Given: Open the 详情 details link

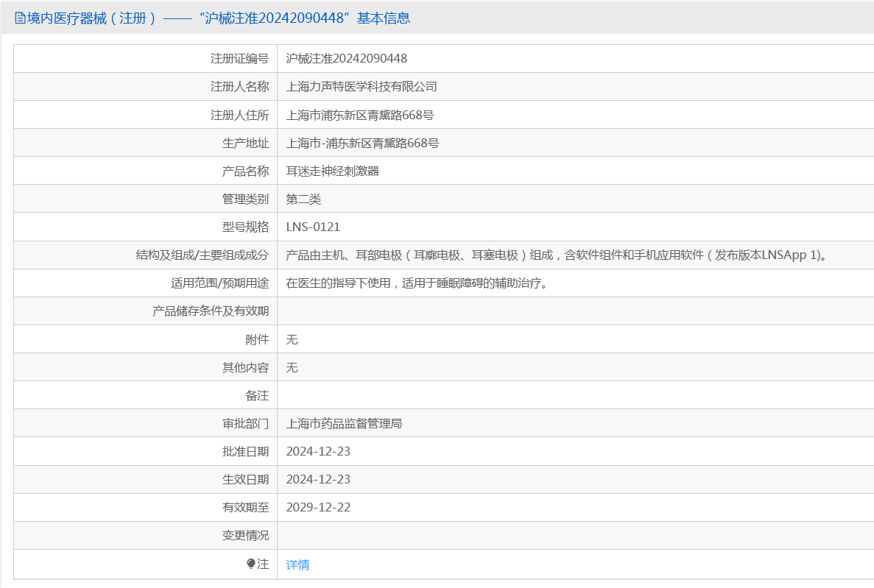Looking at the screenshot, I should [297, 564].
